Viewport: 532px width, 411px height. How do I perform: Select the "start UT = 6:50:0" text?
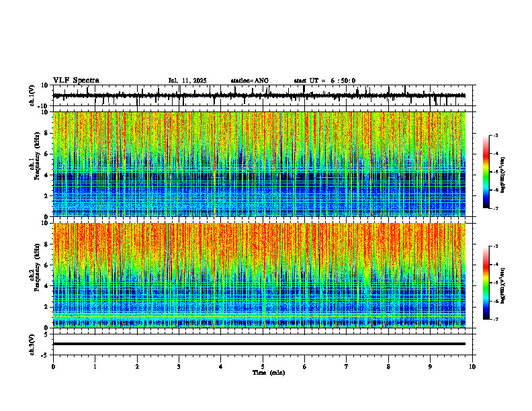(x=324, y=81)
